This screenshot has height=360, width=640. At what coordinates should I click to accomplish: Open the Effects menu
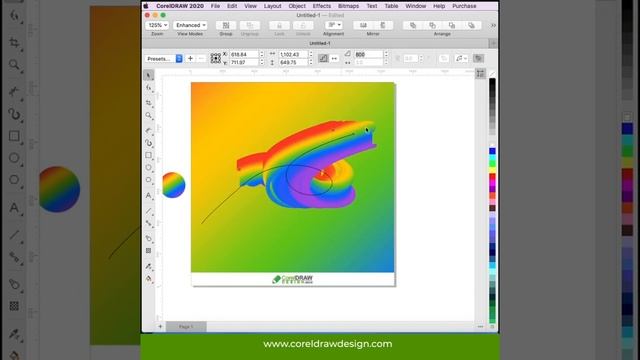pos(322,6)
